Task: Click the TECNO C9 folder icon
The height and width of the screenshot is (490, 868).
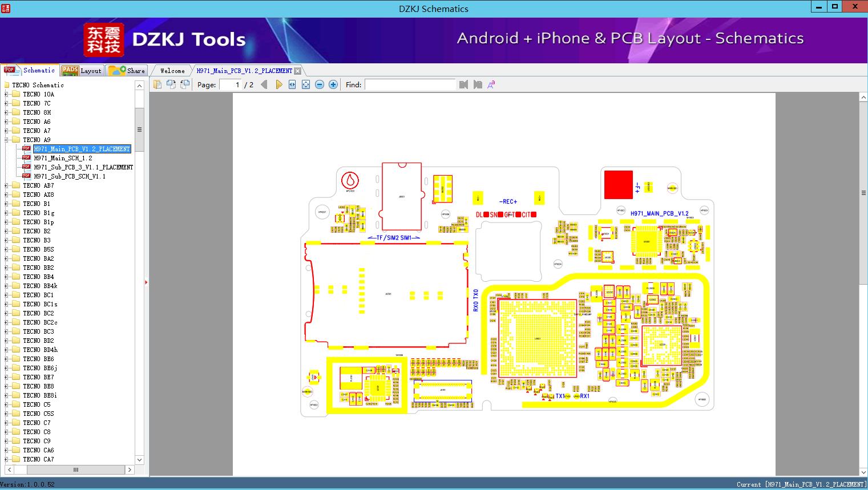Action: click(16, 441)
